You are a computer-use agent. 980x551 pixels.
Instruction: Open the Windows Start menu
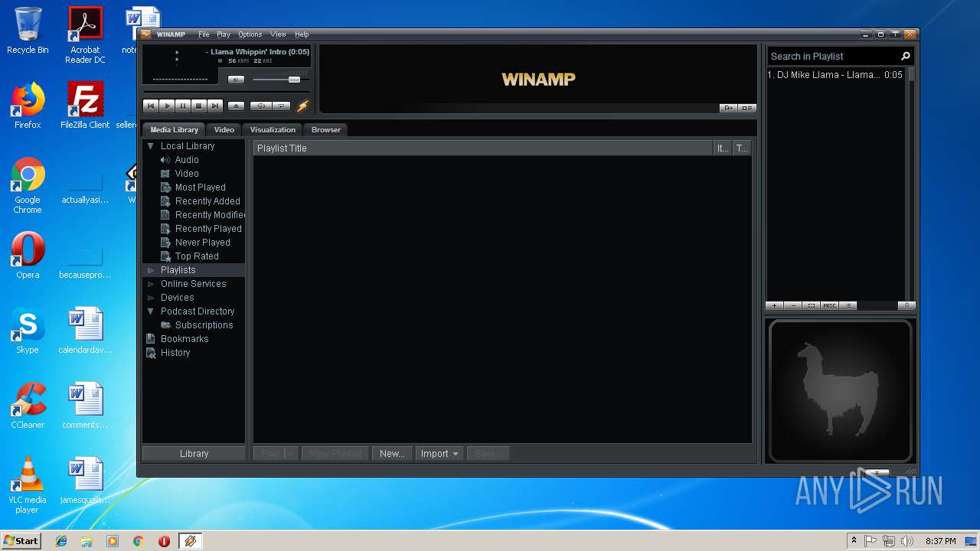(x=21, y=540)
